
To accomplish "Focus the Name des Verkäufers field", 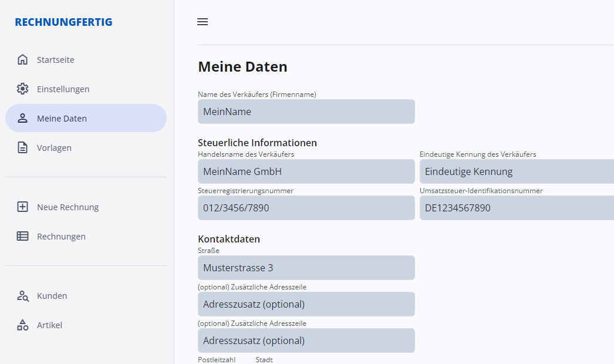I will [x=306, y=112].
